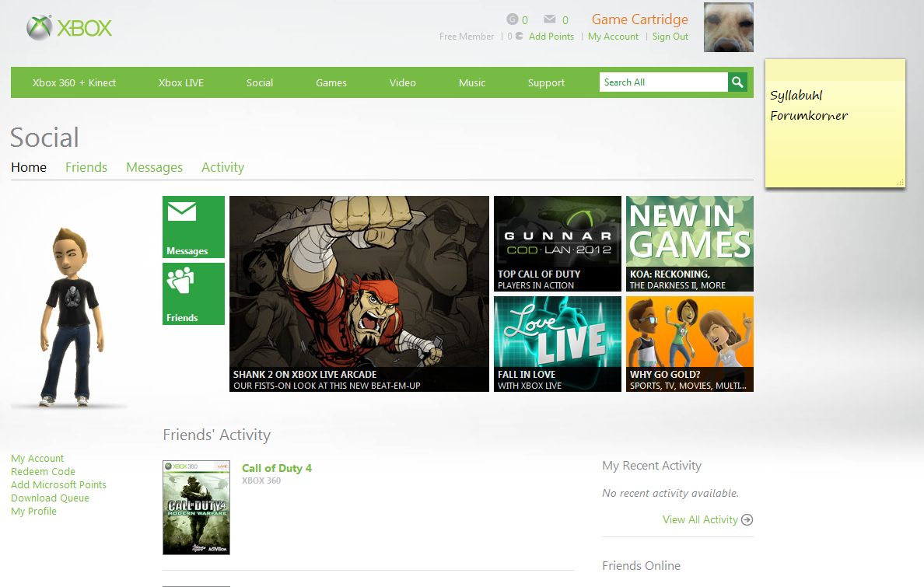The height and width of the screenshot is (587, 924).
Task: Click the Gamerscore G icon
Action: (513, 19)
